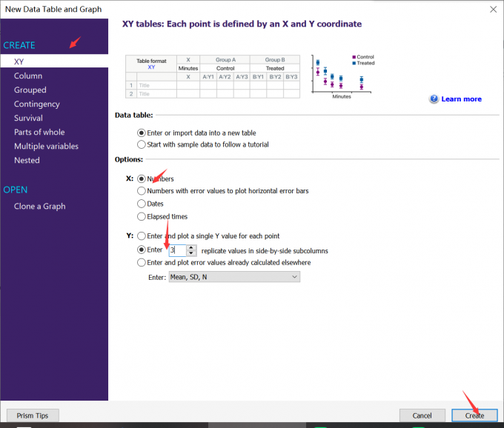The height and width of the screenshot is (428, 504).
Task: Click the Prism Tips button
Action: (x=33, y=415)
